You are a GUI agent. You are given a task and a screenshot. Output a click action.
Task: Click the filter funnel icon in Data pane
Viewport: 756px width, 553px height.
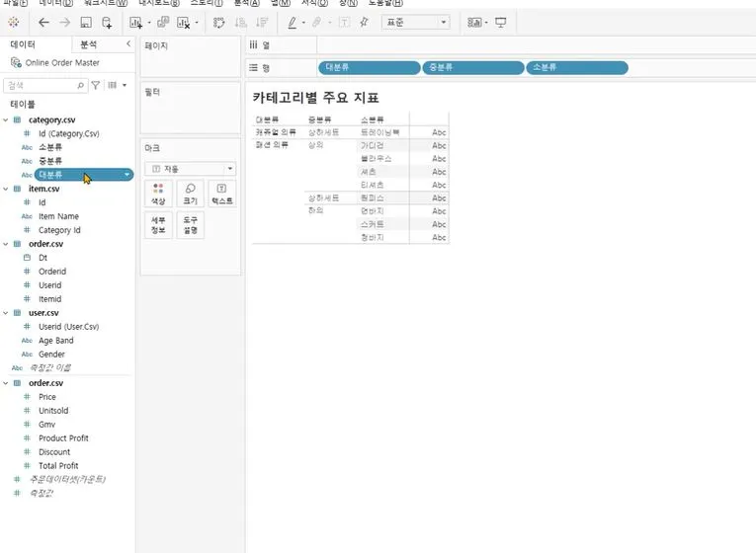[x=96, y=85]
